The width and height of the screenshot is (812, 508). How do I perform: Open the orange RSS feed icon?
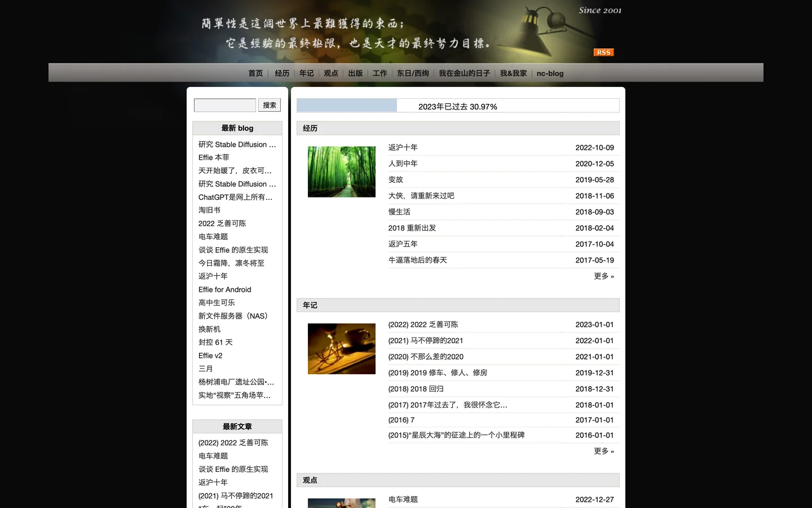click(603, 52)
